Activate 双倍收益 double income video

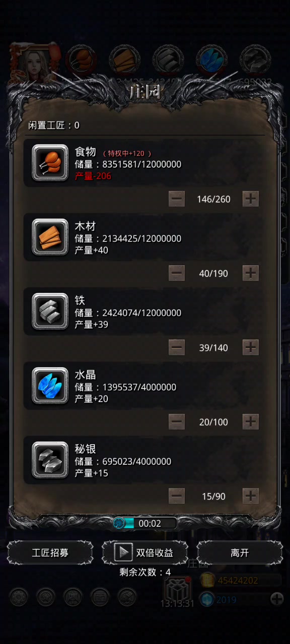[145, 552]
